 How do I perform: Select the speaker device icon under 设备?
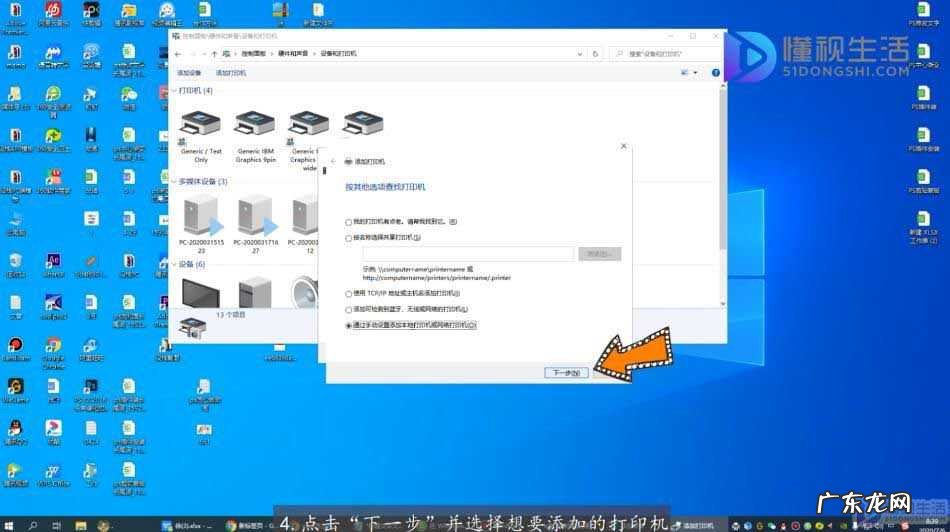point(305,293)
